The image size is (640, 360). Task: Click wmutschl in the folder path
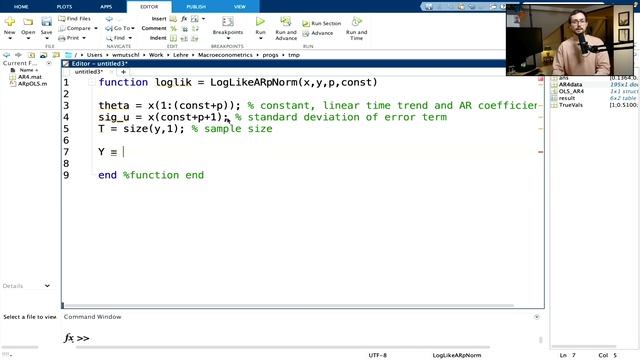click(126, 55)
